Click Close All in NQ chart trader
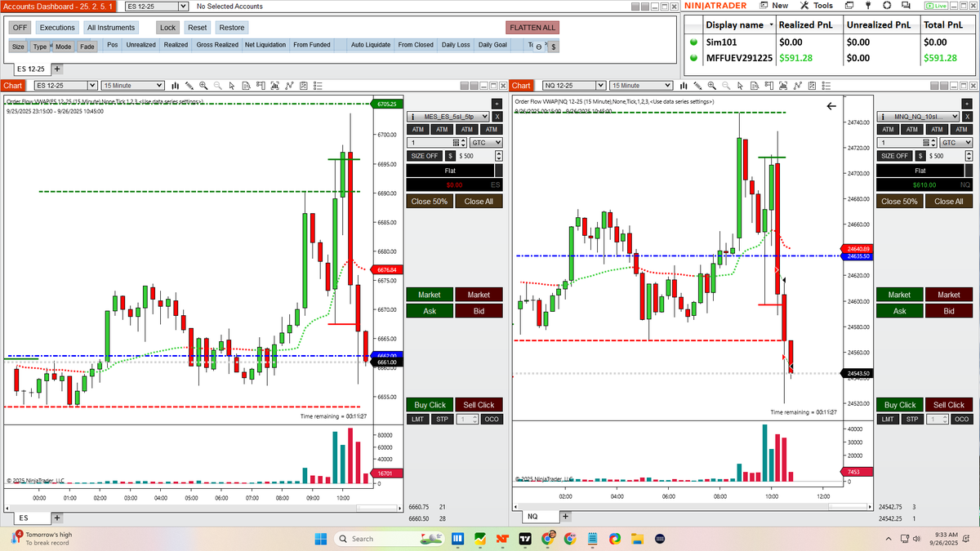The width and height of the screenshot is (980, 551). [x=949, y=201]
